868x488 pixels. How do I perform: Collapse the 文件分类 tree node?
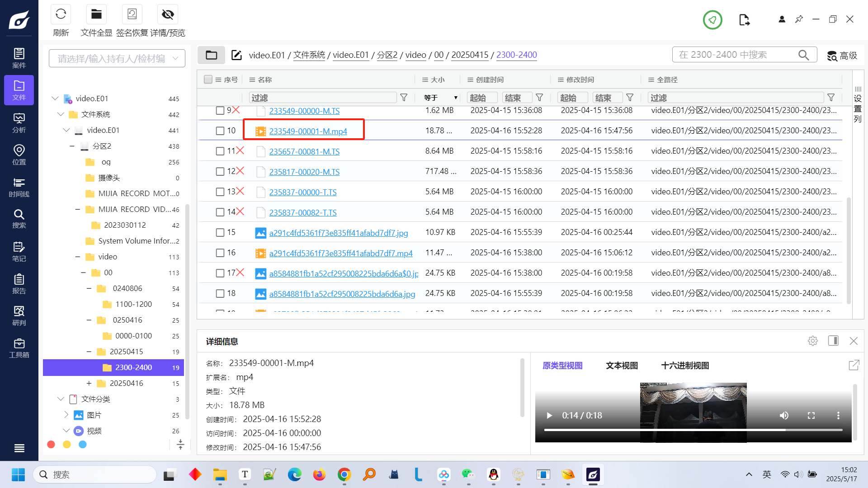coord(61,399)
